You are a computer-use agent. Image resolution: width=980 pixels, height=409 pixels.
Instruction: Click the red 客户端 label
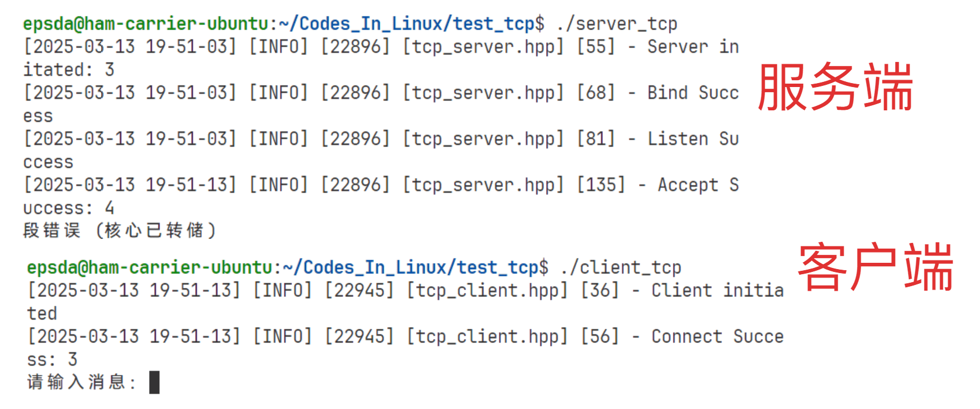(875, 267)
